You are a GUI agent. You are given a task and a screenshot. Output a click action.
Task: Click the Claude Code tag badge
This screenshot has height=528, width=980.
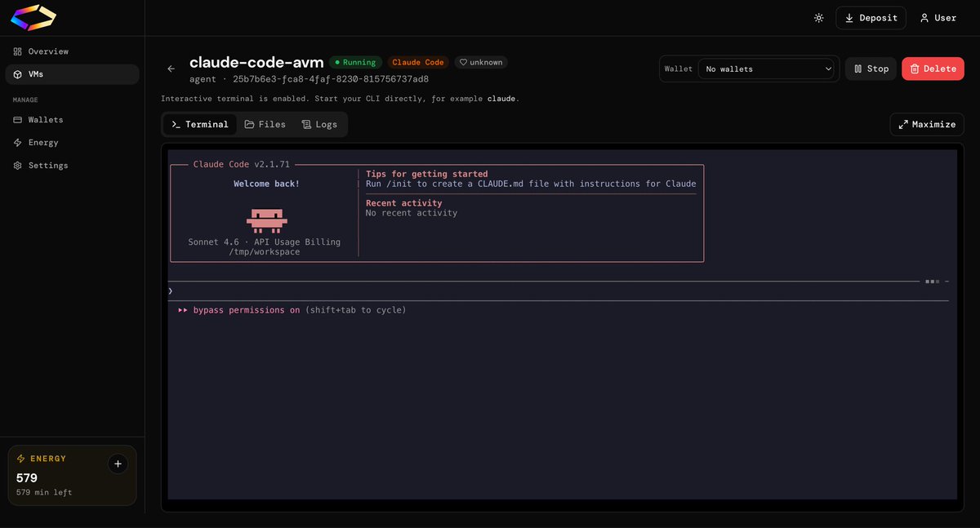(418, 62)
